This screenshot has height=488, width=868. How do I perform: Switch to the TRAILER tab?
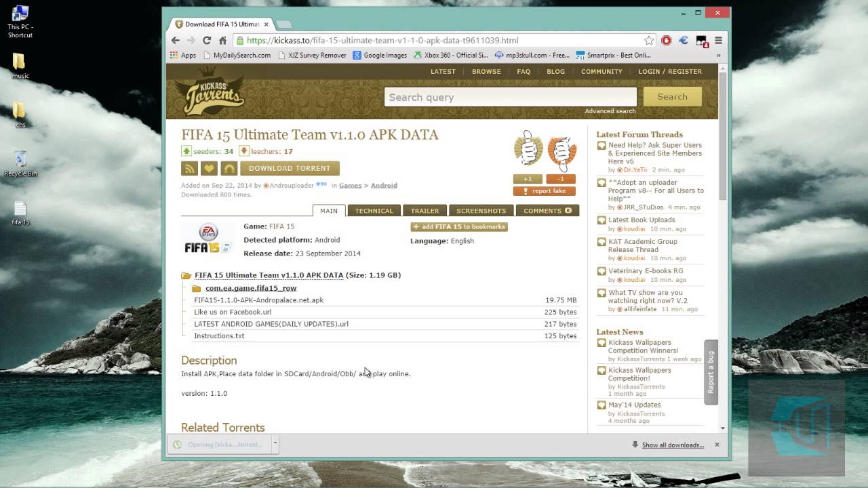coord(425,210)
